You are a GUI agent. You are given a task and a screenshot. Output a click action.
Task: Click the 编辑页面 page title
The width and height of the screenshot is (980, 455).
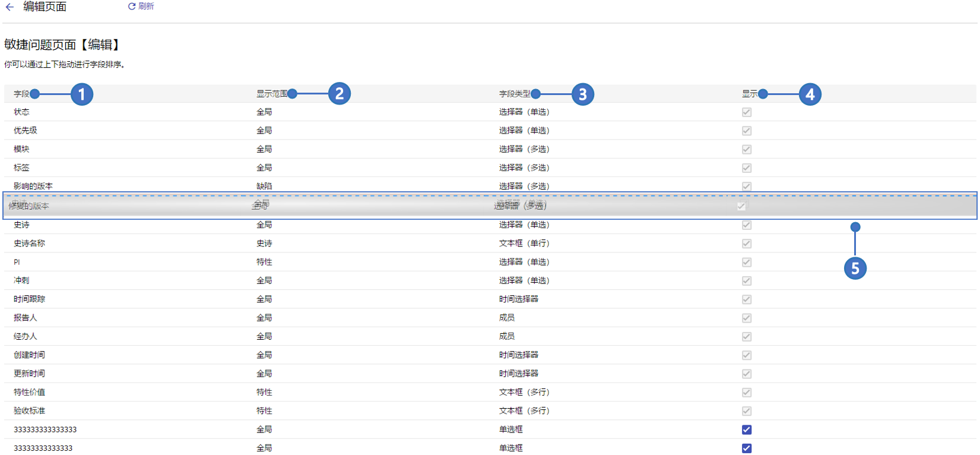coord(45,7)
